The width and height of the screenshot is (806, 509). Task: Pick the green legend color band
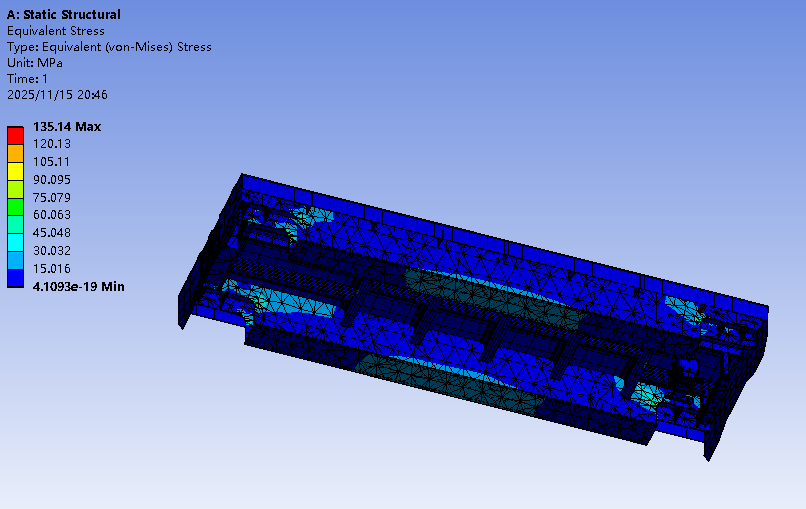click(15, 207)
